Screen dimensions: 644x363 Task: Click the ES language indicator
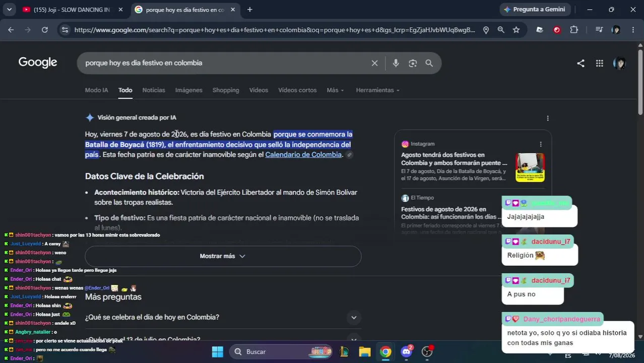[x=568, y=355]
